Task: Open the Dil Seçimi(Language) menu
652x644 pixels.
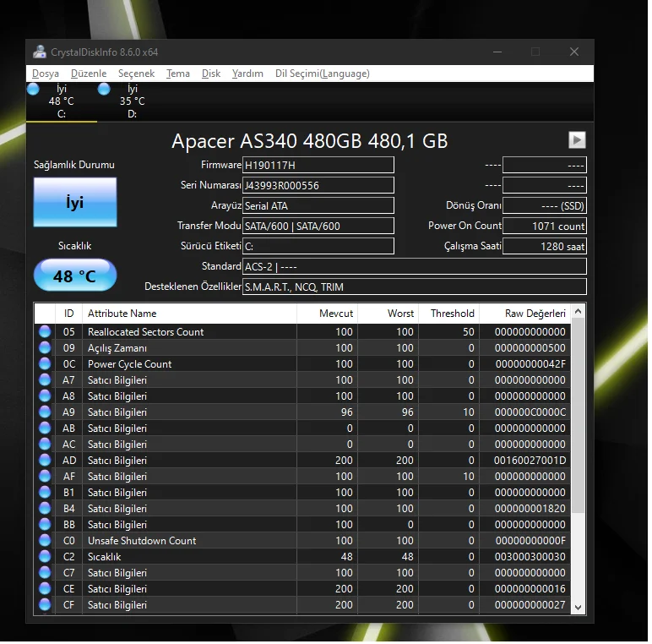Action: pyautogui.click(x=323, y=74)
